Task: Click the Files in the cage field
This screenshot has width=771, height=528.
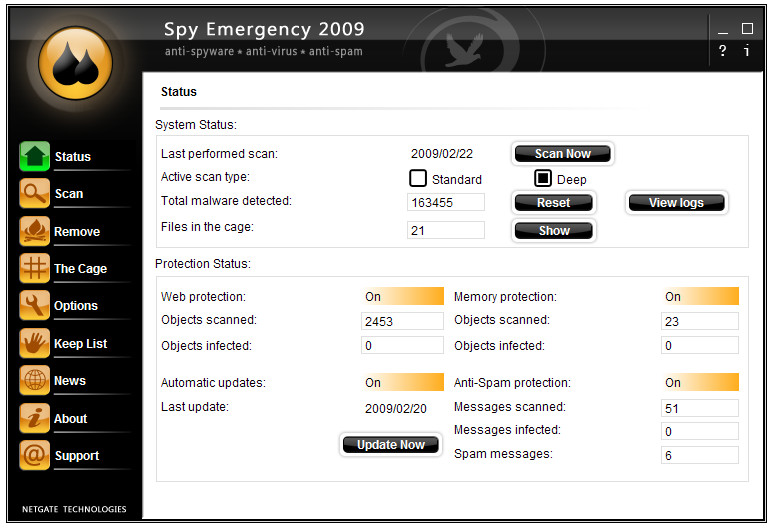Action: pyautogui.click(x=445, y=230)
